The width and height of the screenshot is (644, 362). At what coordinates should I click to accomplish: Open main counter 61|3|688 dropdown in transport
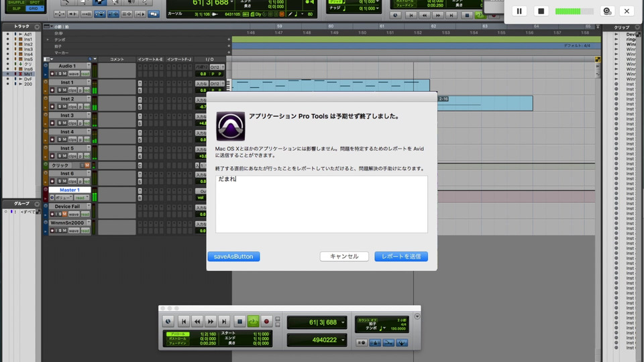tap(343, 322)
